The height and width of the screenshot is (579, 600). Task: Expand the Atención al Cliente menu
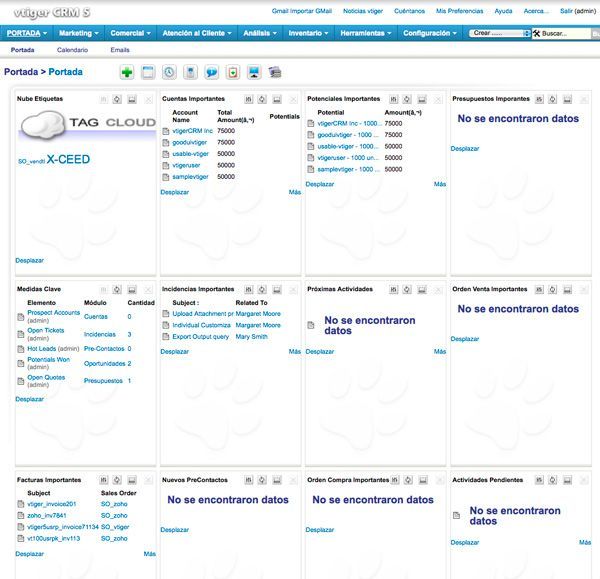(197, 33)
